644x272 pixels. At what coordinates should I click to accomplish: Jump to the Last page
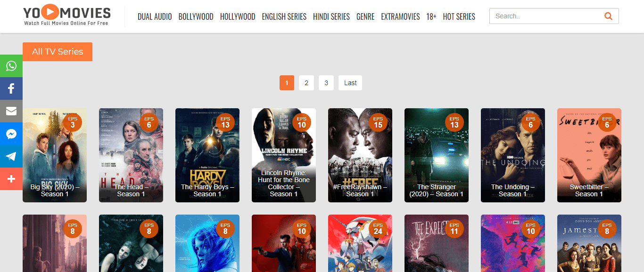coord(350,83)
